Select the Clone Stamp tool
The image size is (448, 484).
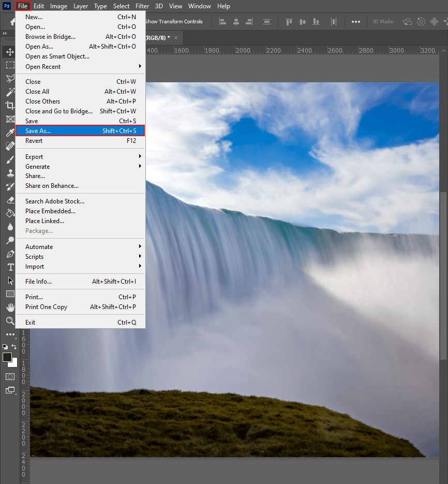pos(10,173)
